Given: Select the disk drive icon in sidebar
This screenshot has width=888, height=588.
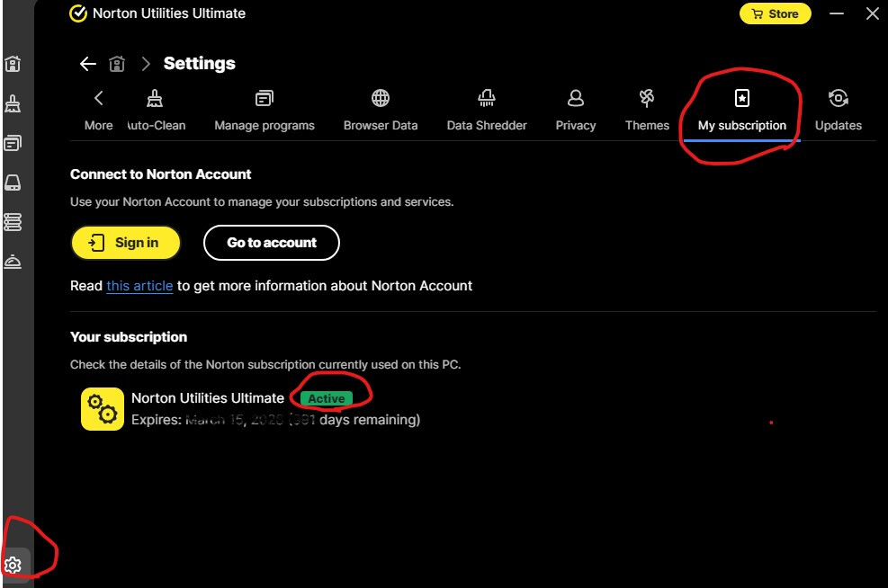Looking at the screenshot, I should [x=13, y=183].
